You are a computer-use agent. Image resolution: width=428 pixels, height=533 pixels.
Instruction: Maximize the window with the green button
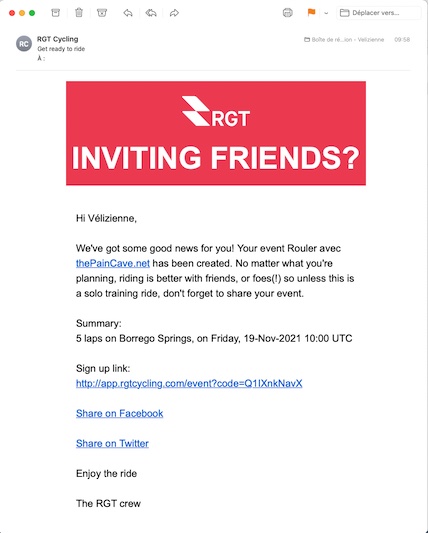32,13
